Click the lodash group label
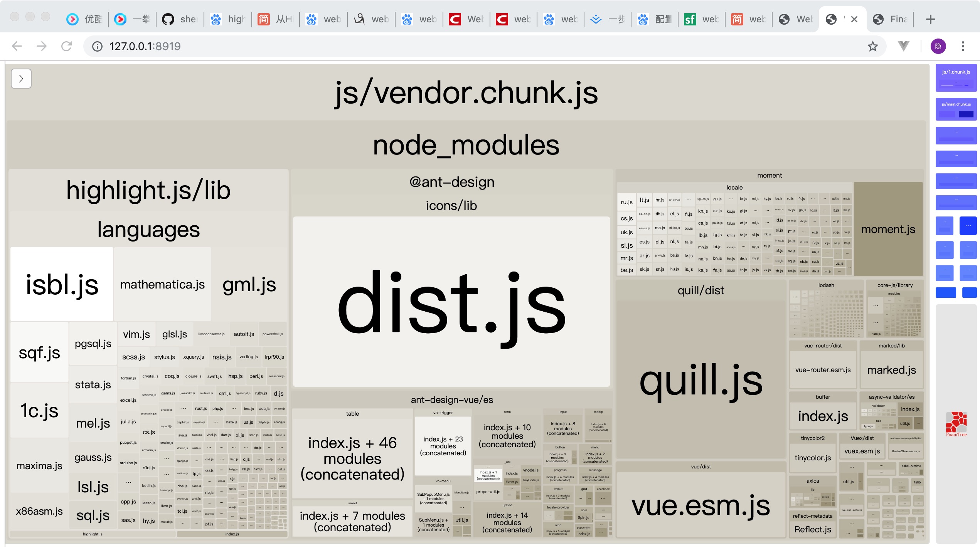Viewport: 980px width, 547px height. (826, 285)
